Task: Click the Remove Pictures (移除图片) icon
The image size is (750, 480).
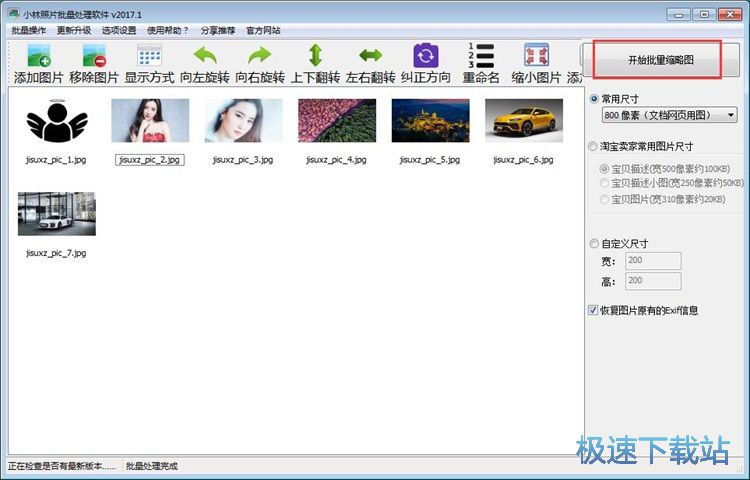Action: [x=94, y=55]
